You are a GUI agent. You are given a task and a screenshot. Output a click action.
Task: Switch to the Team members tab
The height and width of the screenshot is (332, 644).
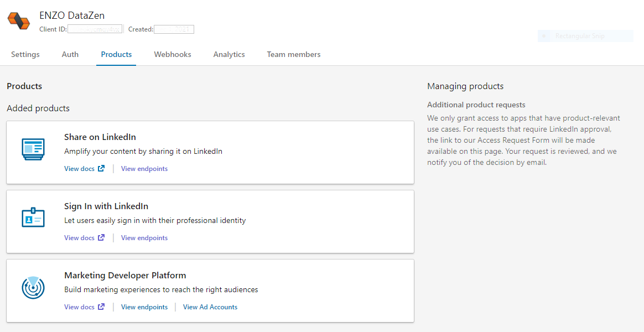point(294,54)
